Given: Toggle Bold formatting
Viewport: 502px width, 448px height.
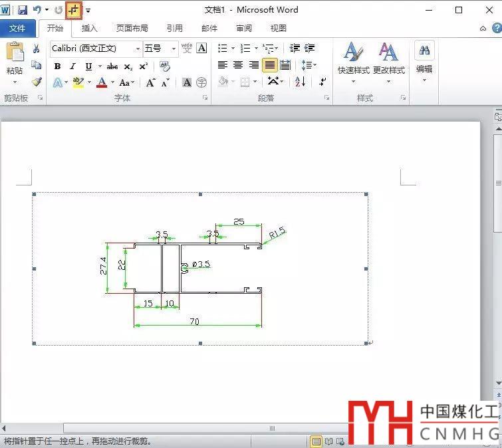Looking at the screenshot, I should tap(57, 66).
